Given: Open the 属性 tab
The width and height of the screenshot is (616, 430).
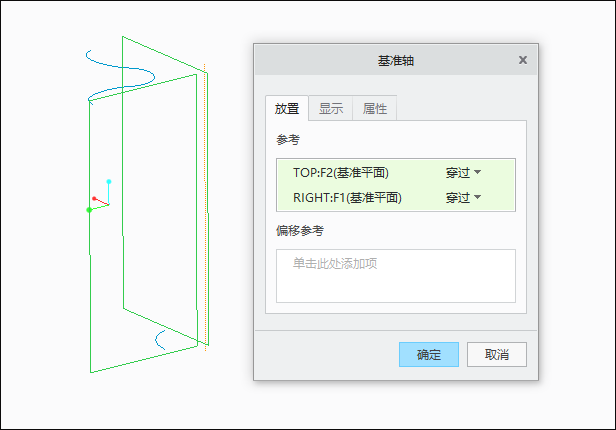Looking at the screenshot, I should [x=374, y=108].
